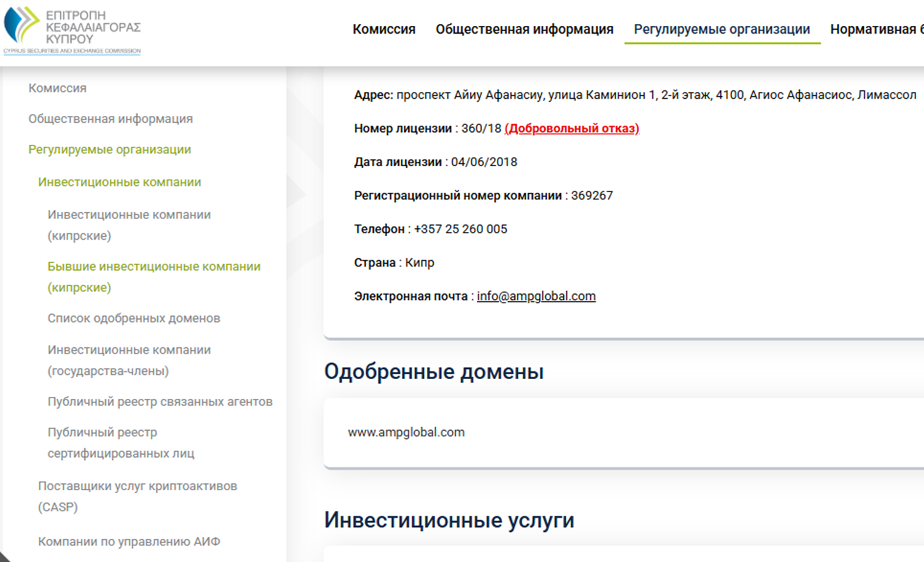Image resolution: width=924 pixels, height=562 pixels.
Task: Open Инвестиционные компании (кипрские) page
Action: (129, 225)
